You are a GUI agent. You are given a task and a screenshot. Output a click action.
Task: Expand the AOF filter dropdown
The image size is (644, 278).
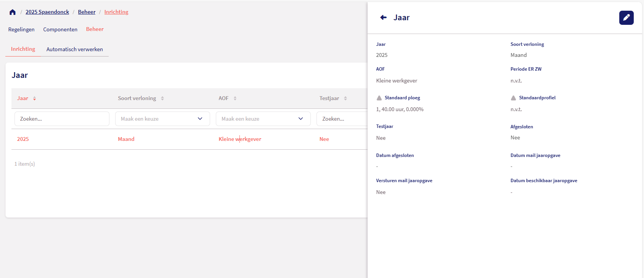263,119
